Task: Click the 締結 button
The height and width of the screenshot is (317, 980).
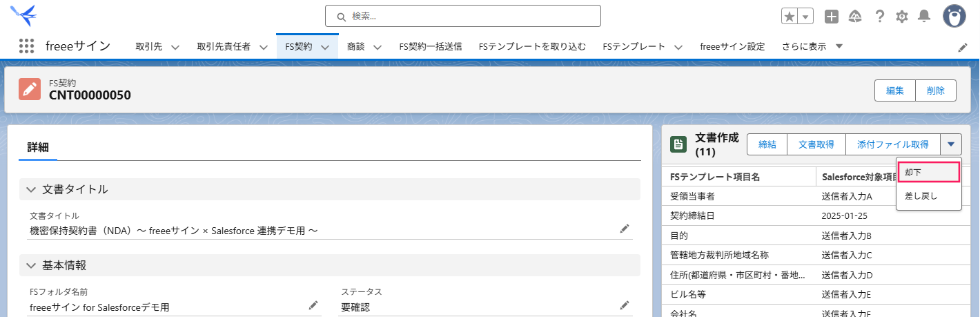Action: pyautogui.click(x=767, y=144)
